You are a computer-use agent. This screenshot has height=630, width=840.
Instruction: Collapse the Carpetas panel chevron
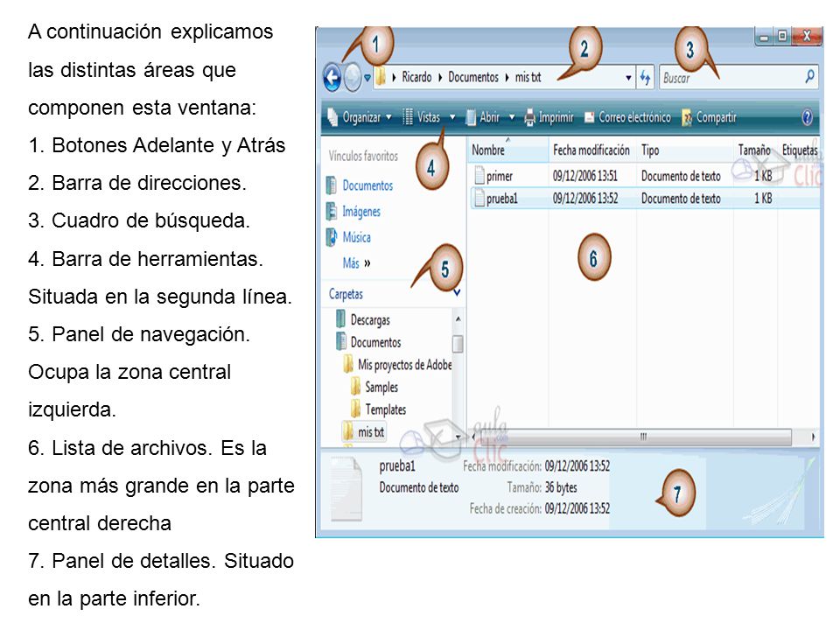click(457, 292)
